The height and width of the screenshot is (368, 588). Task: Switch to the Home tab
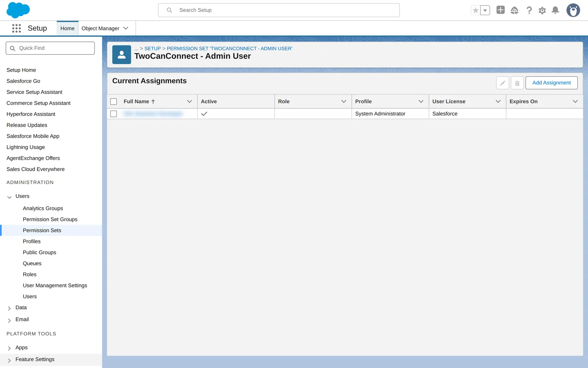(67, 28)
